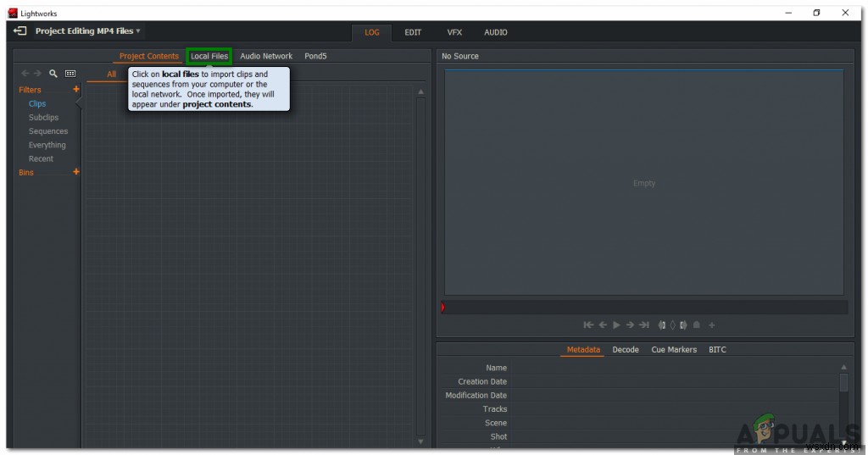Screen dimensions: 868x455
Task: Add a new filter with plus icon
Action: point(76,89)
